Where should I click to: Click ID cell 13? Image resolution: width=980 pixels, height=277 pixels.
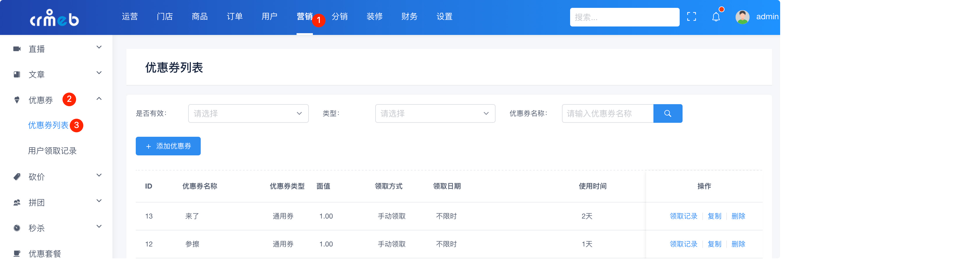(x=149, y=216)
